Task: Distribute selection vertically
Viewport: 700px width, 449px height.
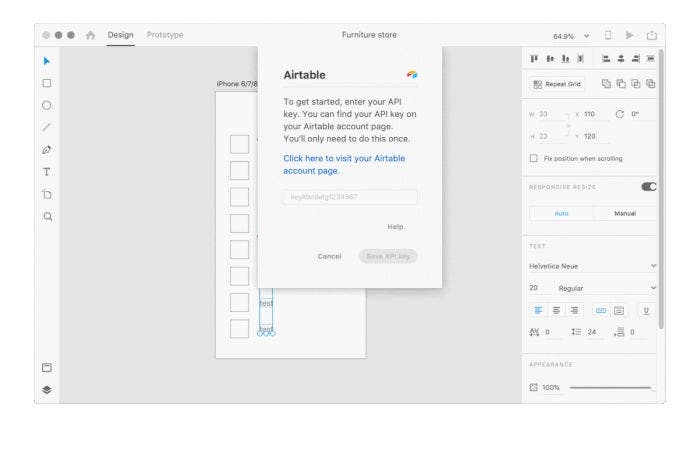Action: point(580,58)
